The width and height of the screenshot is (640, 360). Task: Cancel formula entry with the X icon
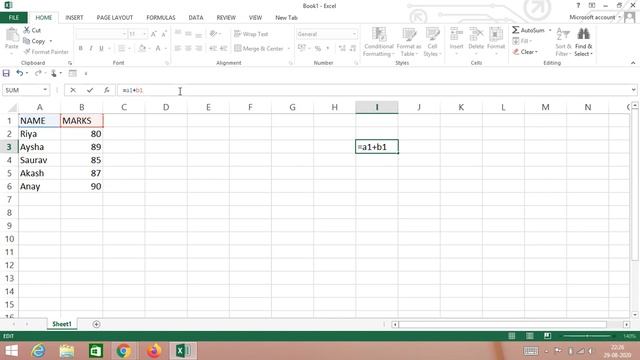[x=73, y=90]
